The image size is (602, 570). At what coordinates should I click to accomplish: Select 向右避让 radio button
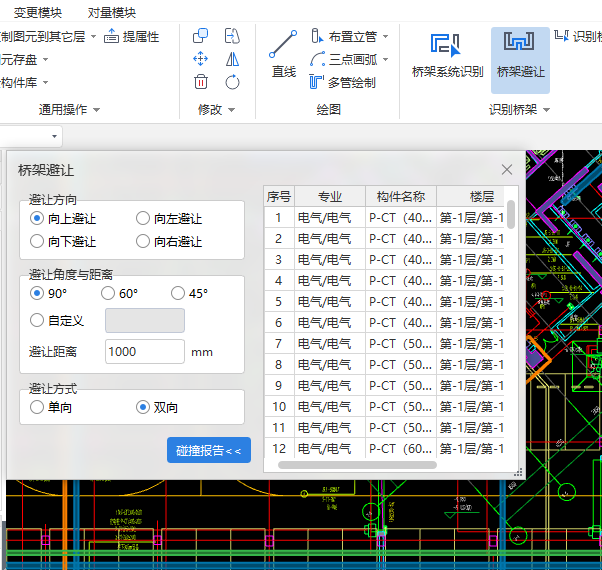(143, 241)
